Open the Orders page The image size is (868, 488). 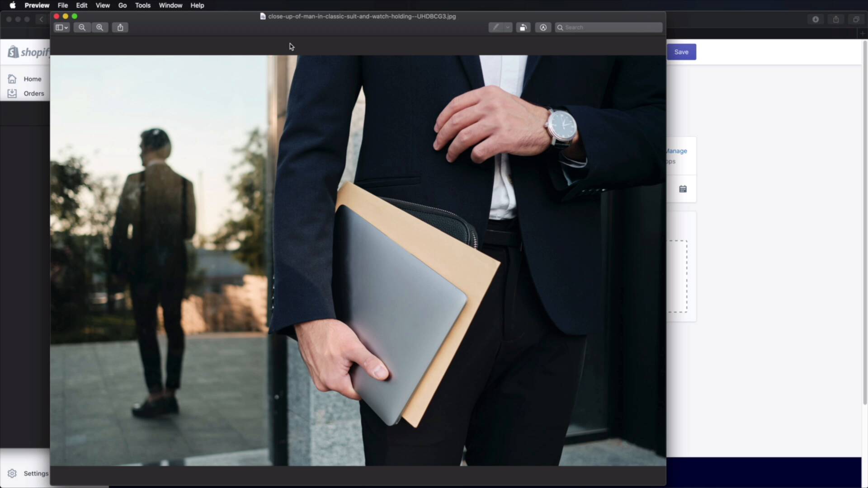34,94
